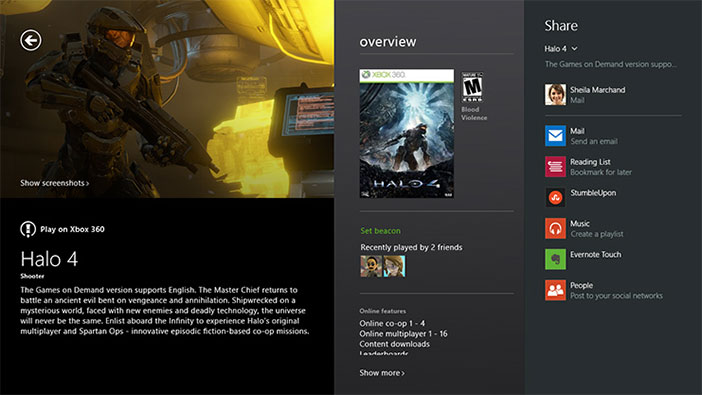Click the Content downloads entry
702x395 pixels.
tap(394, 344)
